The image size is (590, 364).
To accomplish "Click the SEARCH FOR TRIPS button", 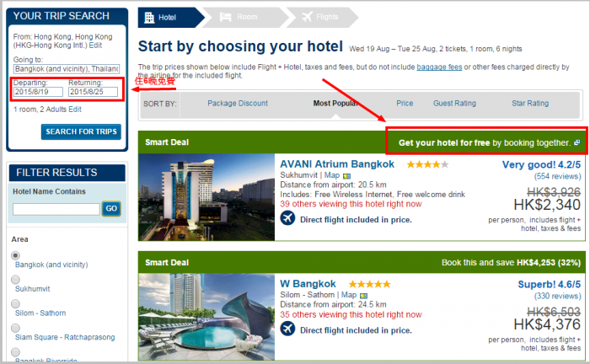I will tap(81, 131).
